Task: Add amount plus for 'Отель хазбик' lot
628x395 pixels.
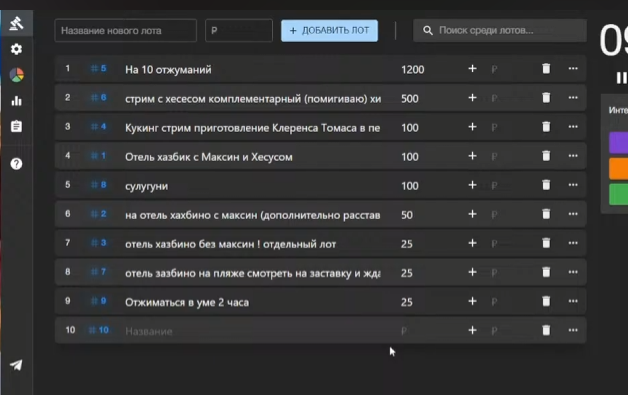Action: [472, 156]
